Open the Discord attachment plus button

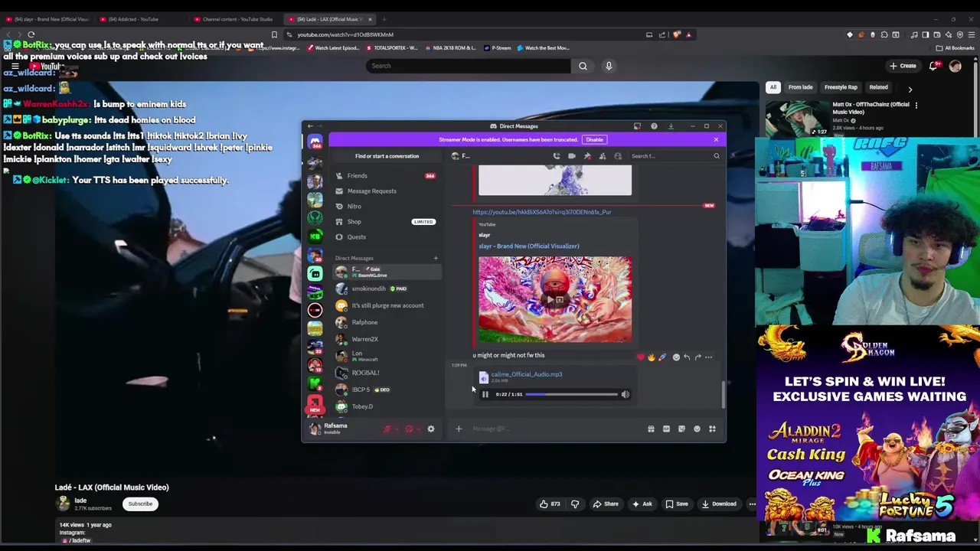[459, 429]
